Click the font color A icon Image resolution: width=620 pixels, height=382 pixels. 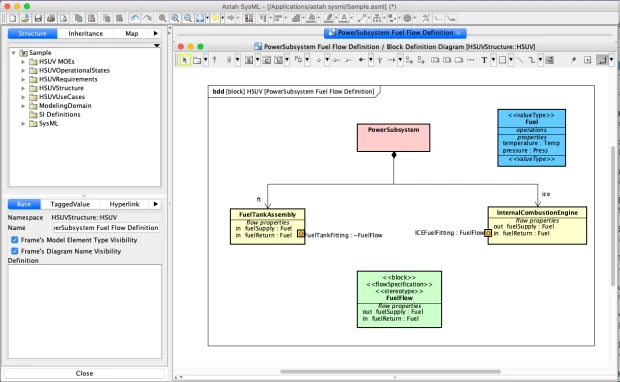[344, 18]
